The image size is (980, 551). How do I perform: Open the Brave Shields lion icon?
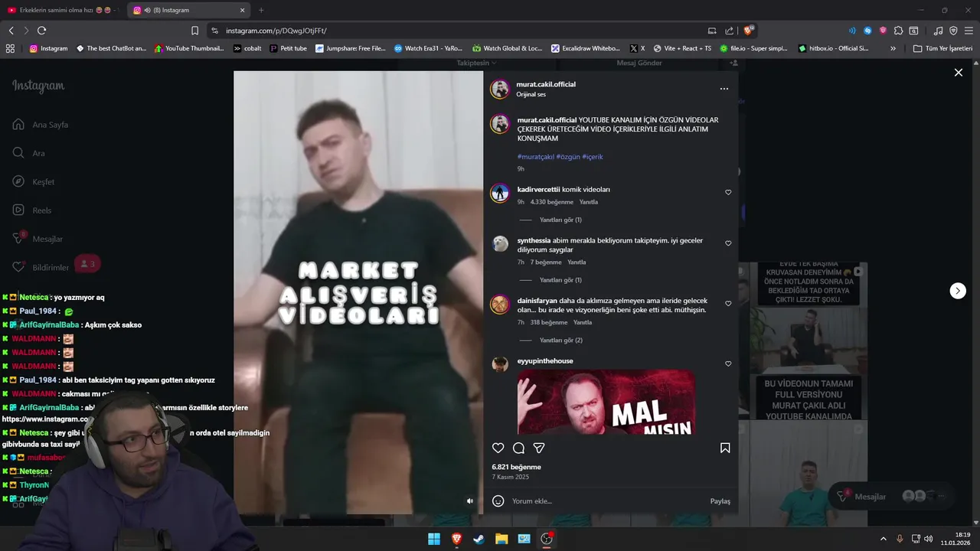click(x=749, y=31)
